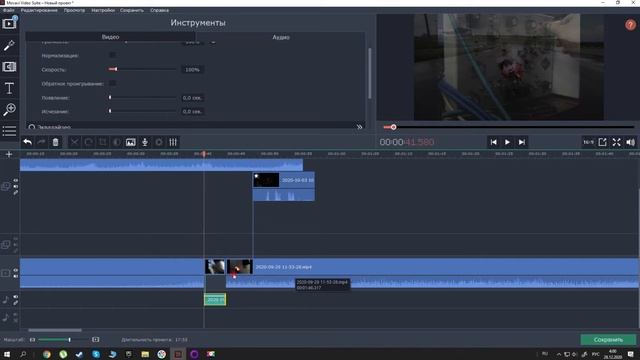The image size is (640, 360).
Task: Mute the first audio track
Action: click(x=16, y=297)
